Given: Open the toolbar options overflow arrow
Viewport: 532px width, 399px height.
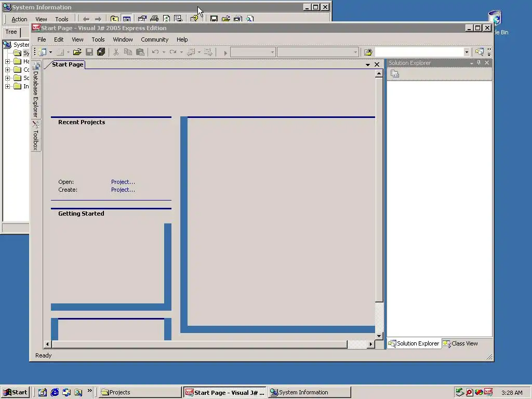Looking at the screenshot, I should point(489,52).
